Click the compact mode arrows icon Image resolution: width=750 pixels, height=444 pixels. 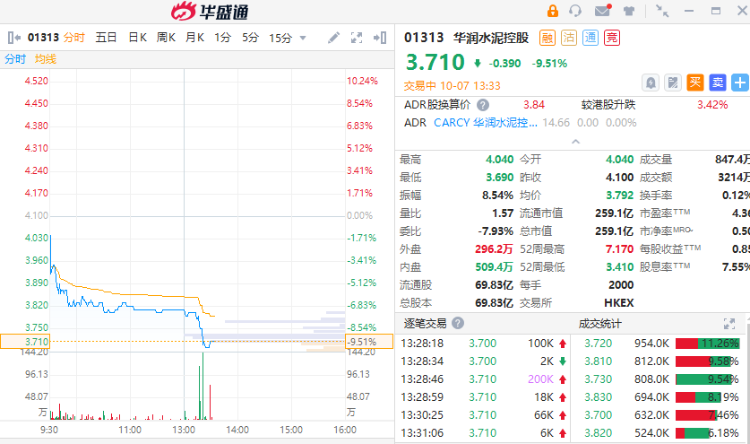point(662,11)
